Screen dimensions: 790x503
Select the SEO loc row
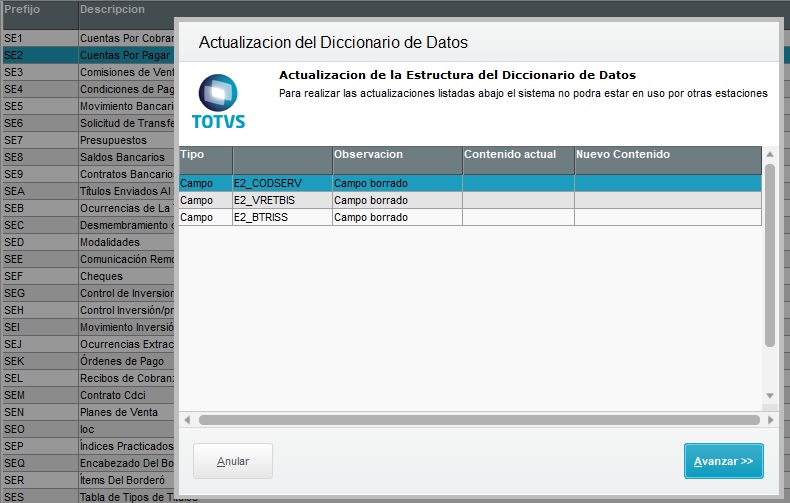[88, 429]
